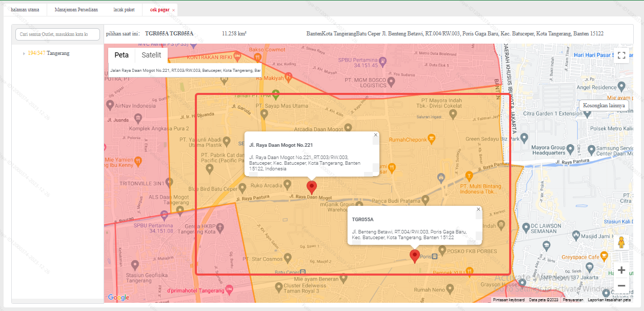This screenshot has height=311, width=644.
Task: Click red marker on Jl. Raya Daan Mogot
Action: point(311,187)
